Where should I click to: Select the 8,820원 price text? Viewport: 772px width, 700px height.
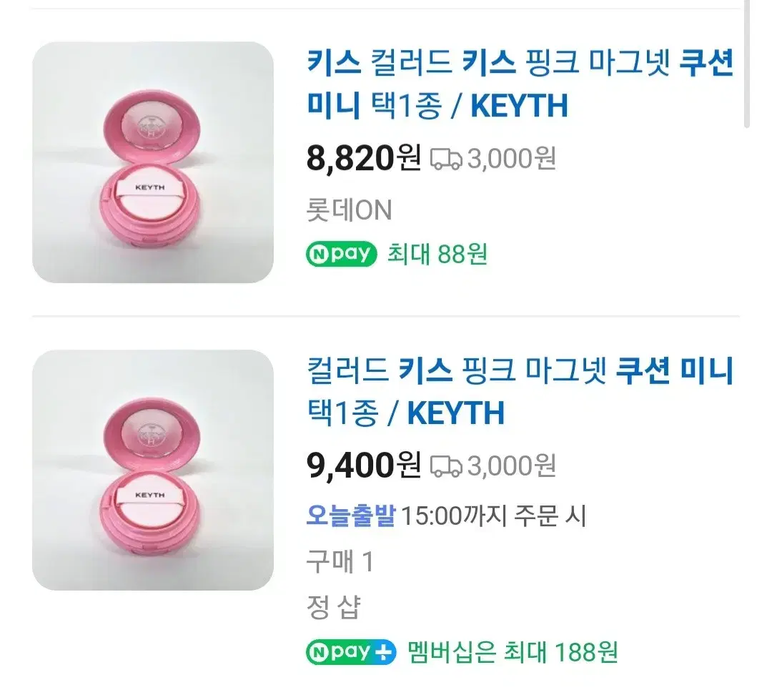pos(363,158)
